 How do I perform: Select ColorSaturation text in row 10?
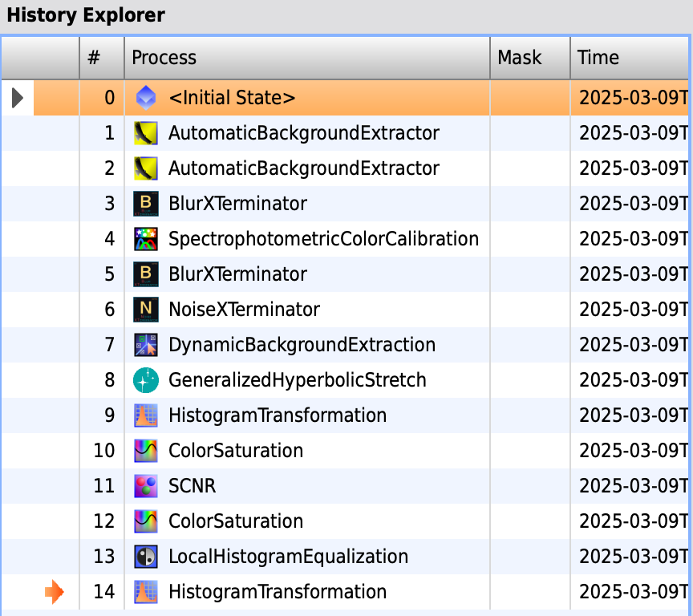[236, 451]
